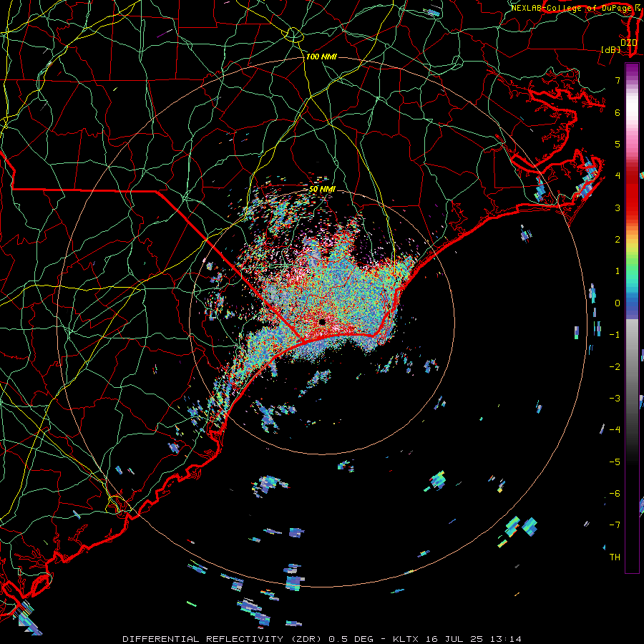This screenshot has width=644, height=644.
Task: Click the -1 value on the dB scale
Action: (615, 335)
